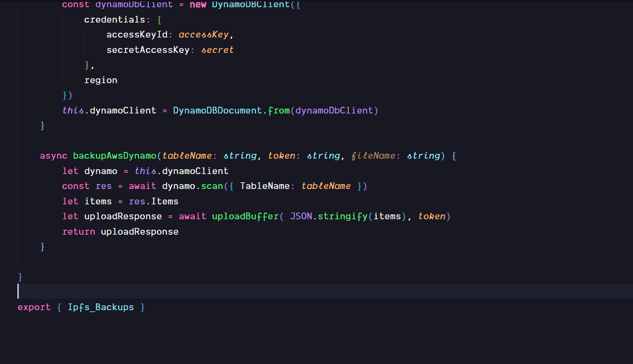This screenshot has width=633, height=364.
Task: Click the 'scan' method call
Action: click(x=212, y=186)
